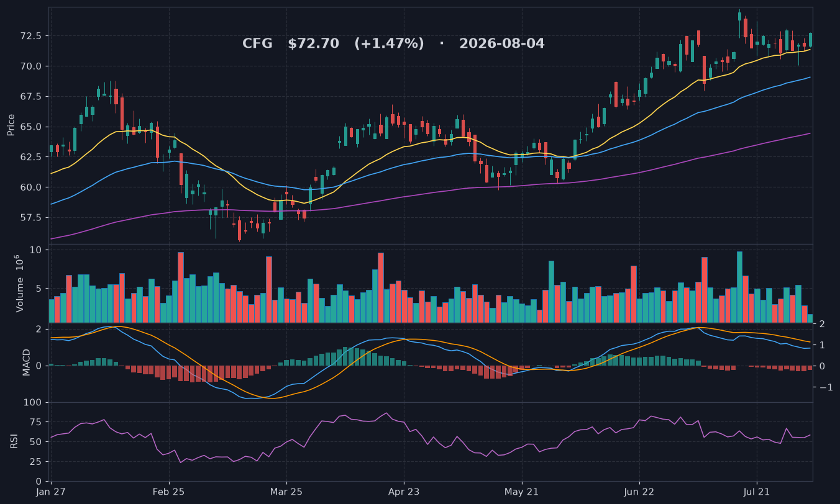Click the 72.5 price tick label
Screen dimensions: 840x504
pyautogui.click(x=32, y=36)
